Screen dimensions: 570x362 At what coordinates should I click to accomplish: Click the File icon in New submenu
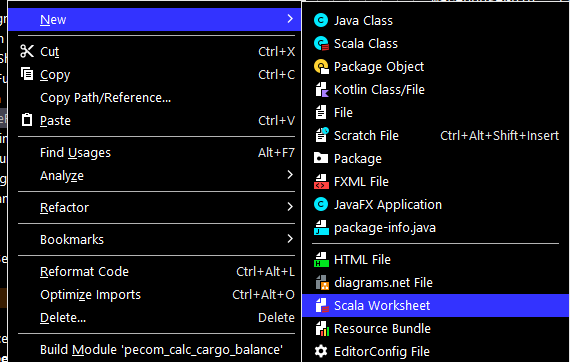(321, 113)
